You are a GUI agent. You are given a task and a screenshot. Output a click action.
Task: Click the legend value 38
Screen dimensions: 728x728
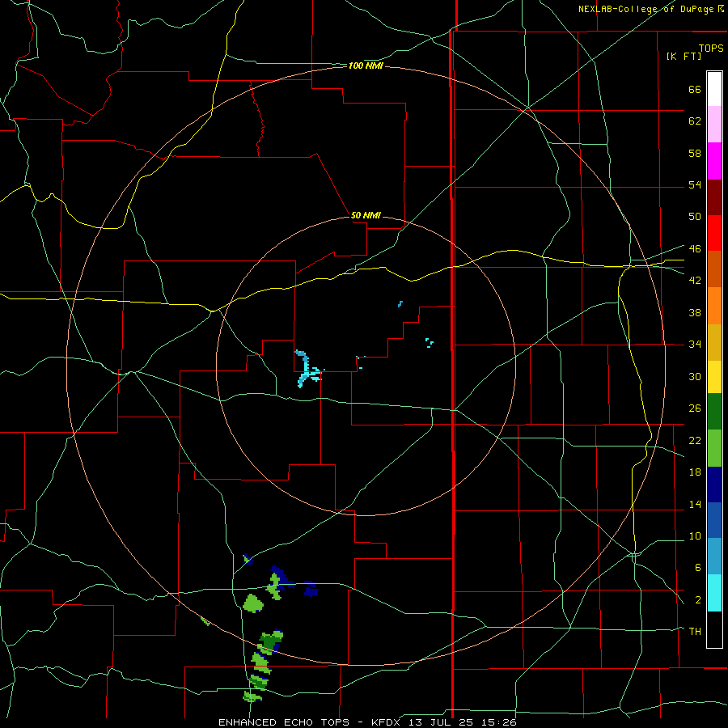pos(695,312)
